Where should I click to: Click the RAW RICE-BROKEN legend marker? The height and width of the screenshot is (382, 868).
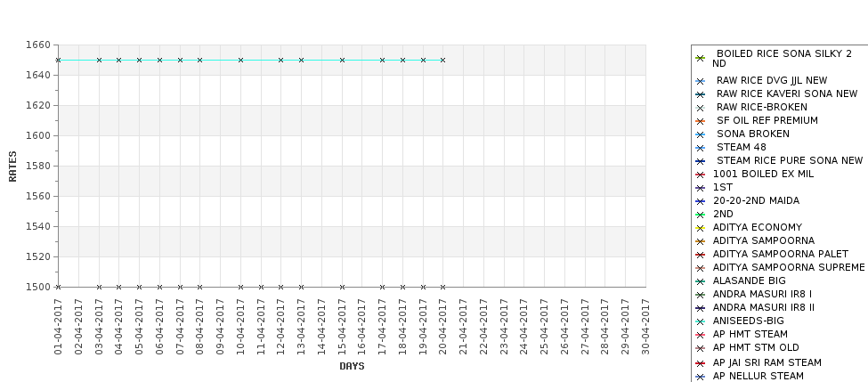click(x=701, y=108)
